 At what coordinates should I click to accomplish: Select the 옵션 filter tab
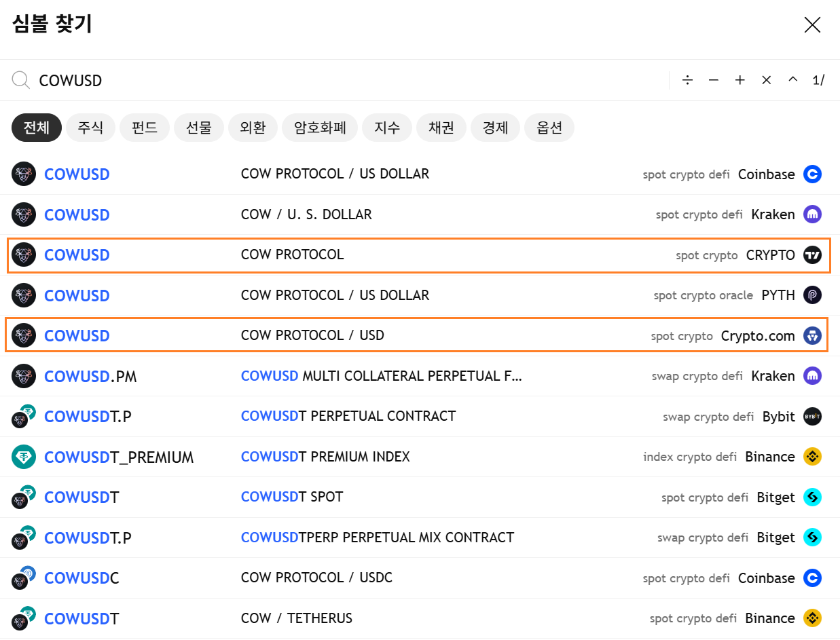(549, 128)
